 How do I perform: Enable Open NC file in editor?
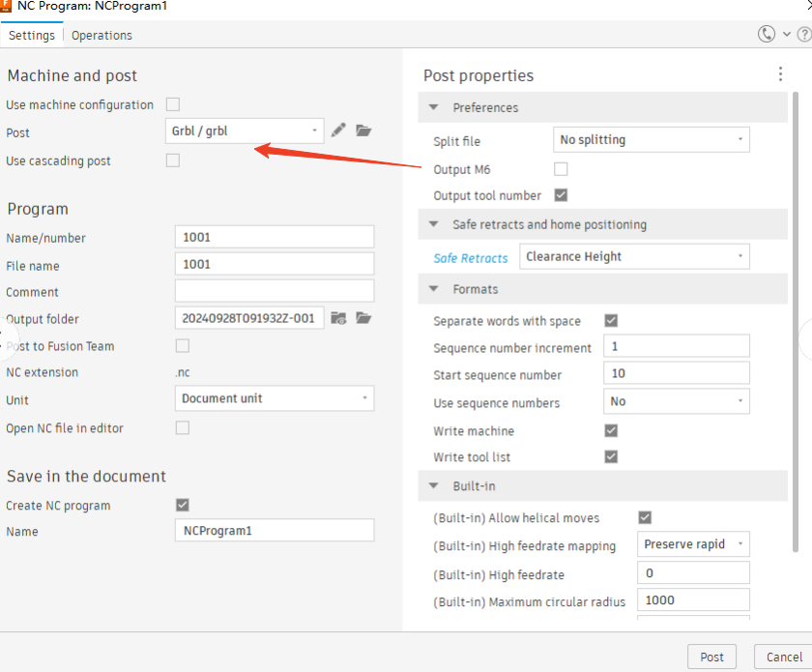tap(182, 427)
